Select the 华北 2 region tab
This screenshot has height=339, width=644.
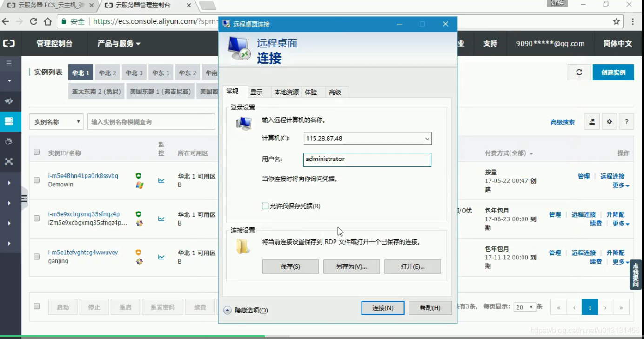(x=107, y=73)
